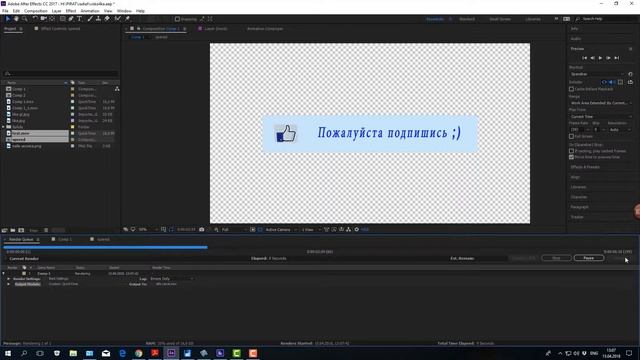Screen dimensions: 640x360
Task: Click Interpret Footage icon in Project panel
Action: (4, 230)
